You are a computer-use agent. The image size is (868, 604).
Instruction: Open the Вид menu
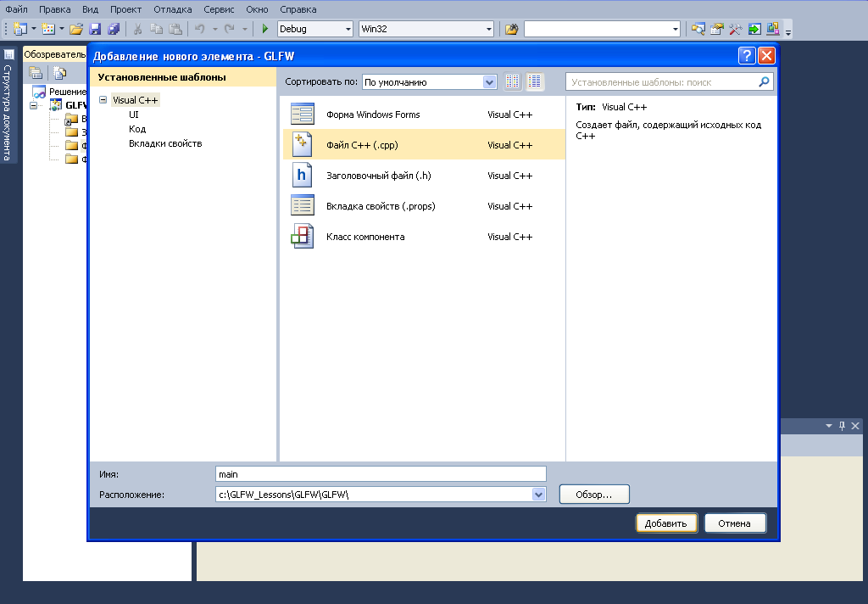[90, 9]
